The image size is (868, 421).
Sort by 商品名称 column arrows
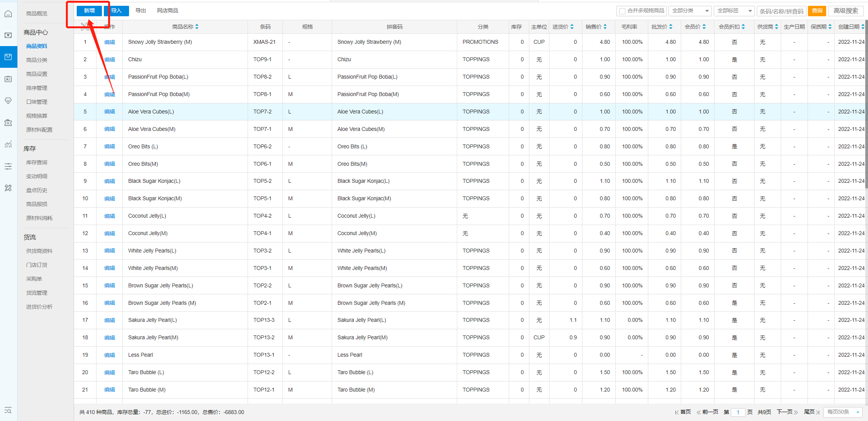197,27
